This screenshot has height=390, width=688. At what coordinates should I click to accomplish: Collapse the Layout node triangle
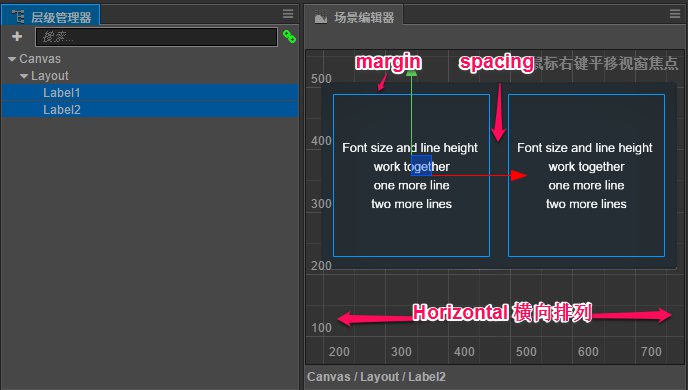coord(24,76)
